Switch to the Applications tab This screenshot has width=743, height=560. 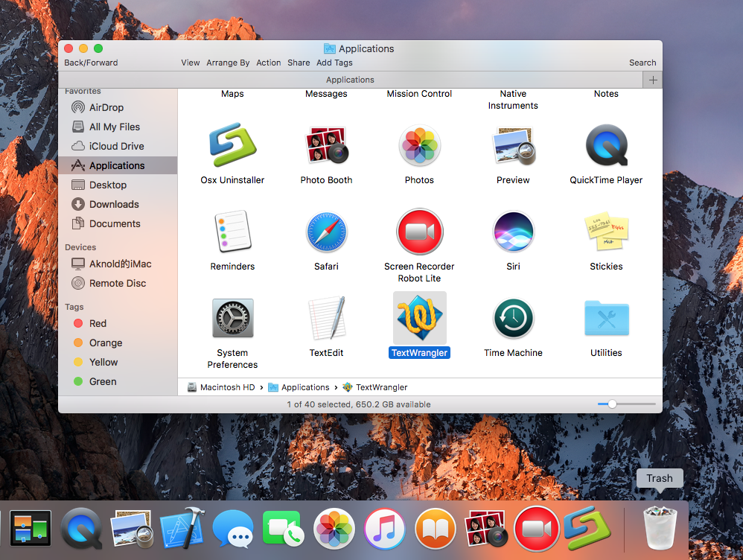click(350, 80)
